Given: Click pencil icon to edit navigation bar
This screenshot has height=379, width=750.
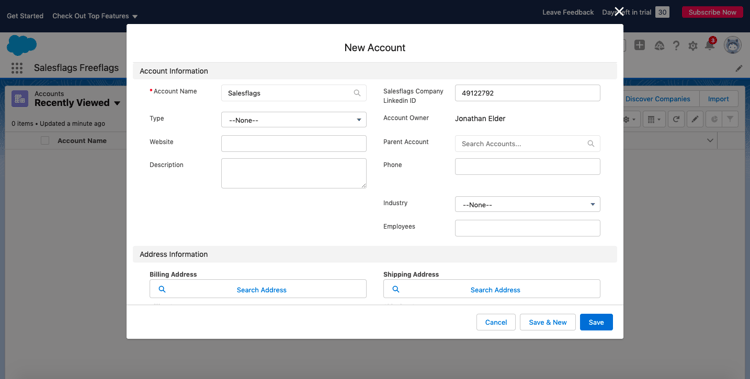Looking at the screenshot, I should pos(739,68).
